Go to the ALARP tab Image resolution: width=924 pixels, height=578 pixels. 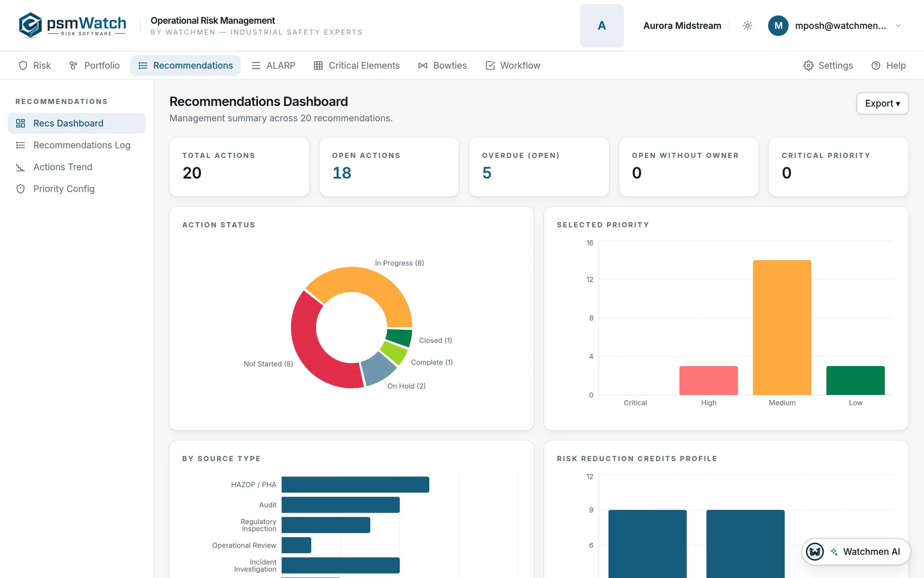[x=273, y=66]
